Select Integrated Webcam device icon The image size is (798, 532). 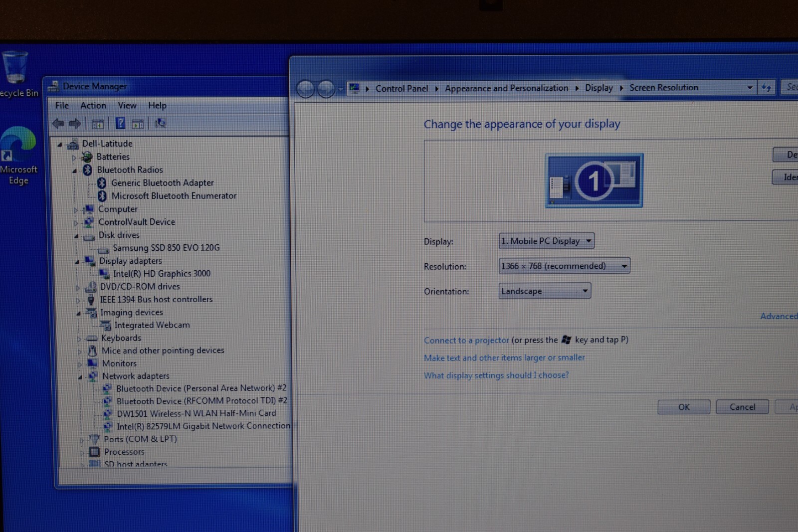[x=105, y=326]
